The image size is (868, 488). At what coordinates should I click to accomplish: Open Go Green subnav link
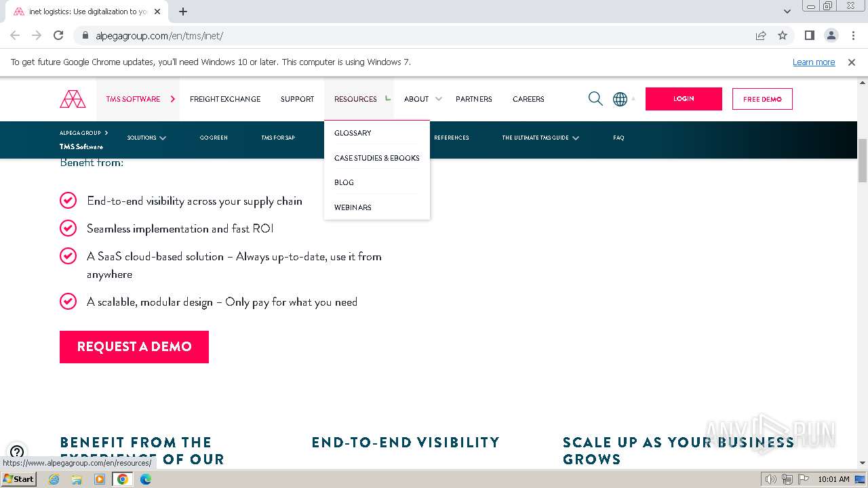pos(214,138)
